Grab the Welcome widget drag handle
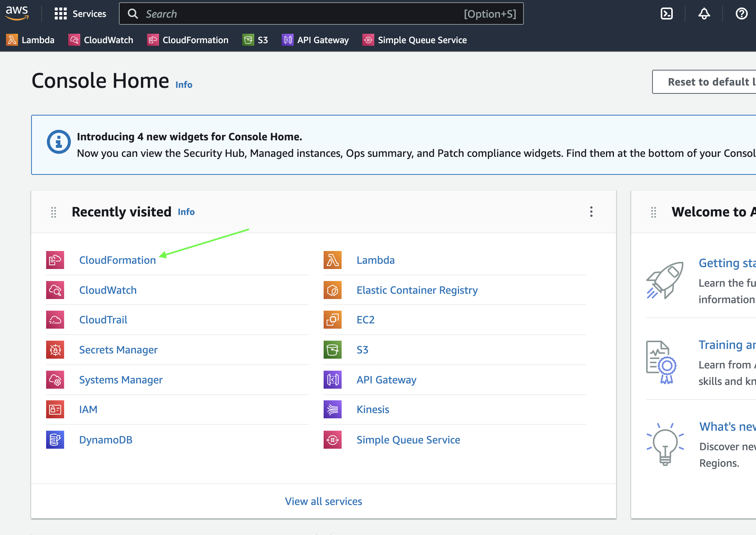 pos(654,212)
